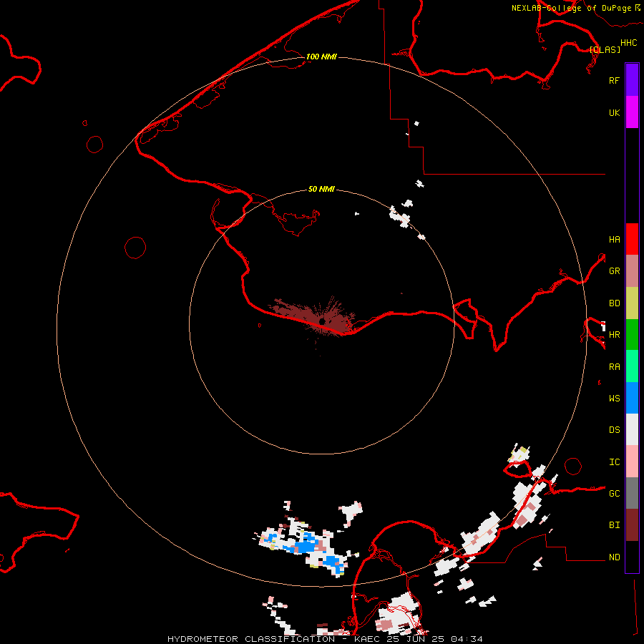Click the HR legend label
The image size is (644, 644).
tap(614, 335)
